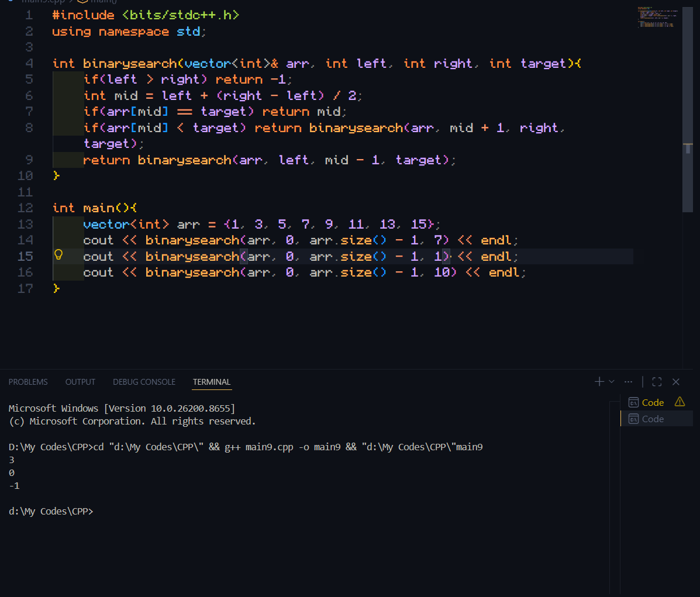Switch to the OUTPUT tab
The height and width of the screenshot is (597, 700).
tap(80, 382)
